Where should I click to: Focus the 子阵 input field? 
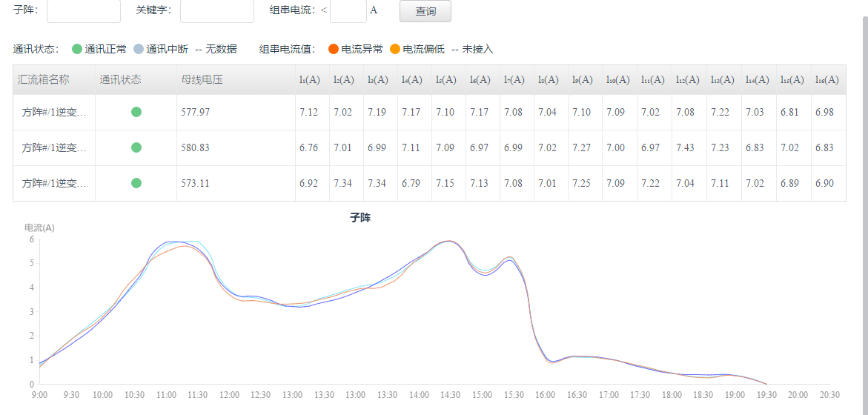(x=83, y=11)
